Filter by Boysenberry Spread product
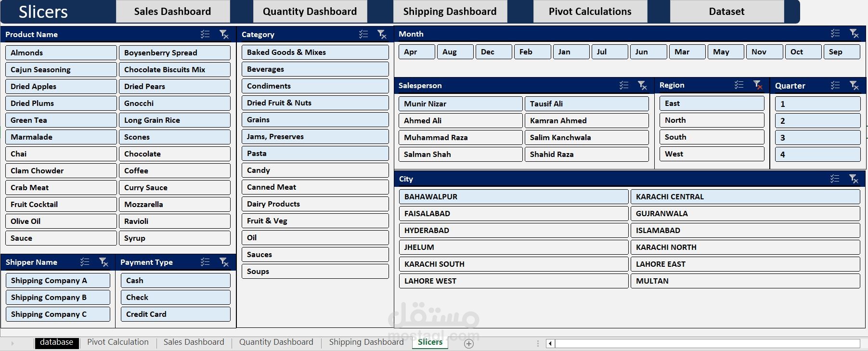 175,52
